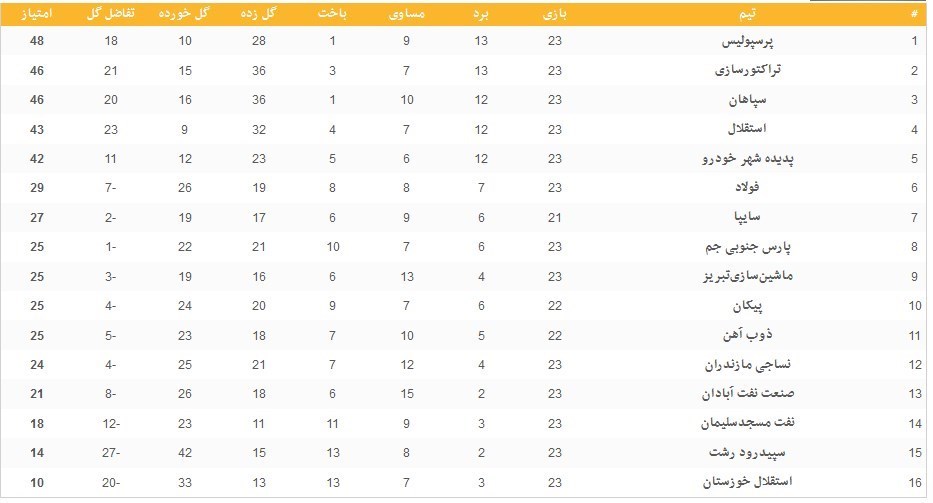Select the گل زده column header
The width and height of the screenshot is (933, 503).
(x=259, y=13)
